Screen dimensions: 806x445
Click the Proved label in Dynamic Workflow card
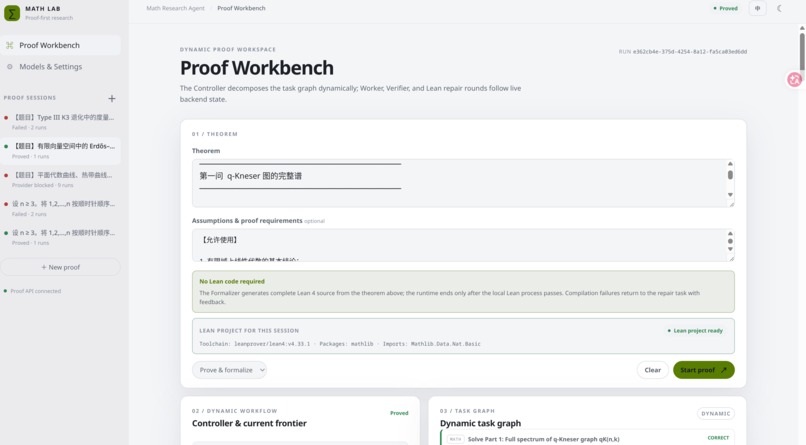click(x=399, y=413)
